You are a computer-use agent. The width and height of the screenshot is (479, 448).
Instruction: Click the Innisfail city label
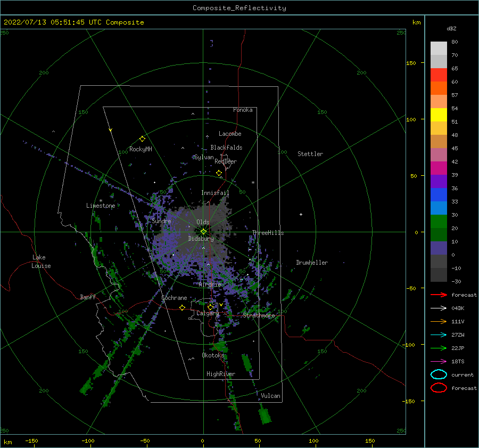(215, 193)
